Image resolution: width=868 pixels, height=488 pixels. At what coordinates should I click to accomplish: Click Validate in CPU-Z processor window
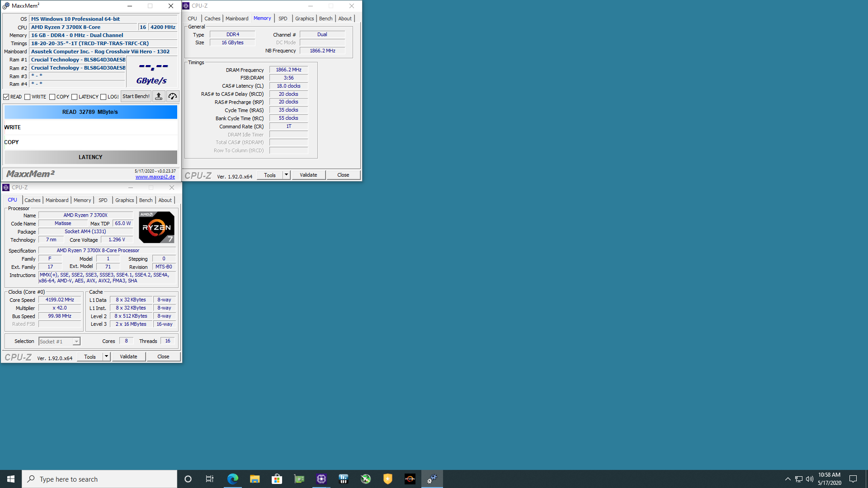click(128, 357)
